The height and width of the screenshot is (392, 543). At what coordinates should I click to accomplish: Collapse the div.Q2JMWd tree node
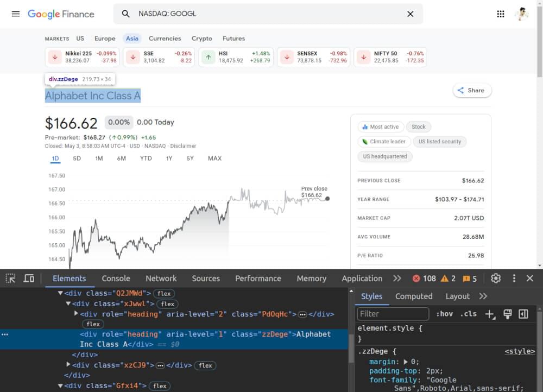coord(60,293)
